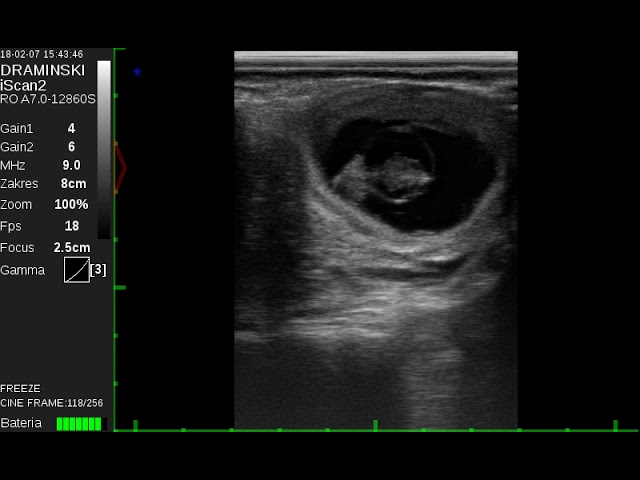Click the Focus value 2.5cm
640x480 pixels.
point(72,247)
